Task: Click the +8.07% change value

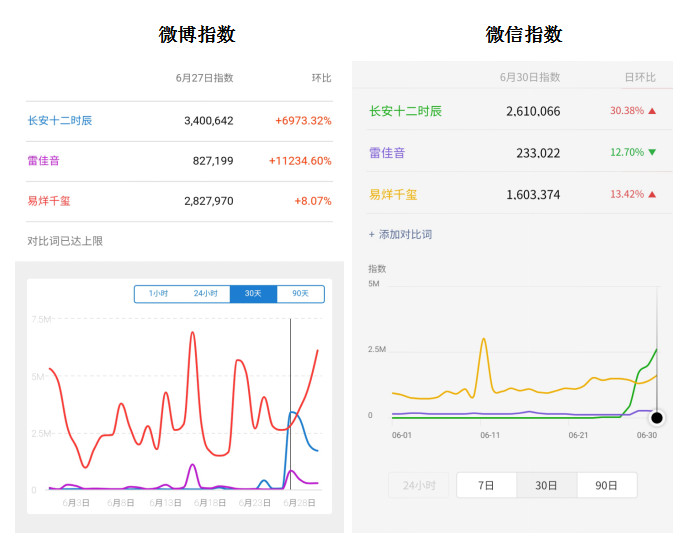Action: pos(313,201)
